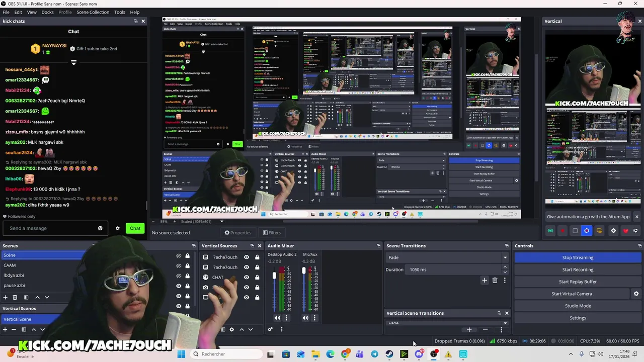
Task: Toggle vertical virtual camera yellow button
Action: [599, 231]
